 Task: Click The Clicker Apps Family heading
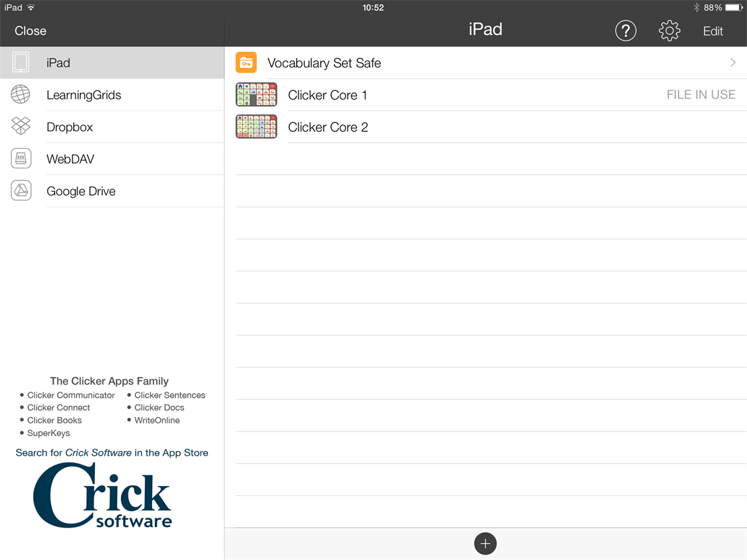tap(110, 381)
